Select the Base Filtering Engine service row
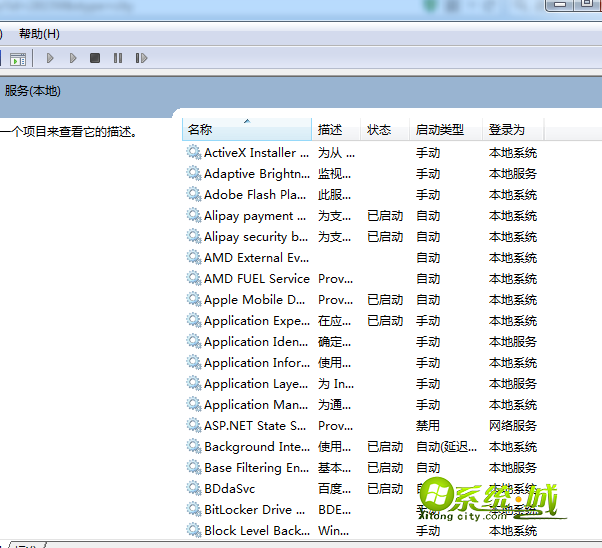This screenshot has height=548, width=602. pos(256,468)
